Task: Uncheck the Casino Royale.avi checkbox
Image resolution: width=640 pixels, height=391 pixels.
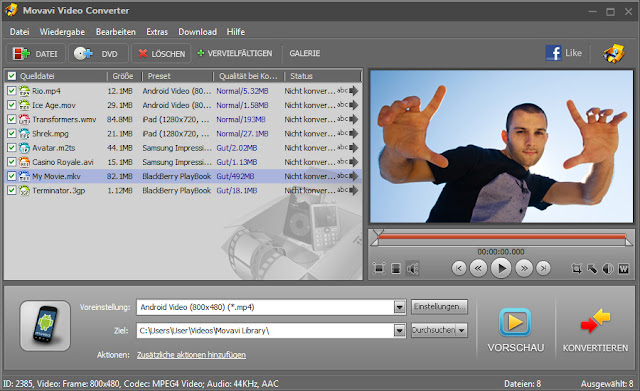Action: (11, 162)
